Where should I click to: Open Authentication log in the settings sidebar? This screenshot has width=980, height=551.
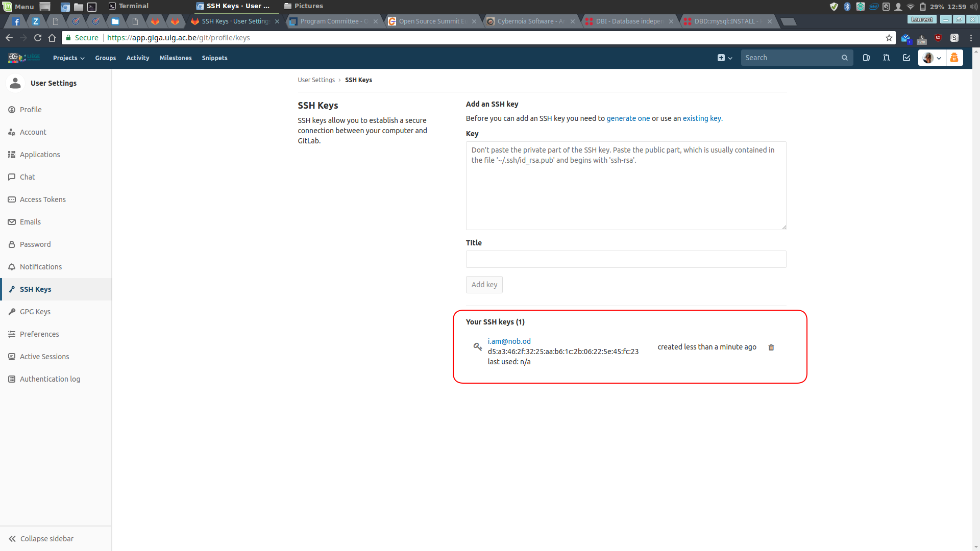pyautogui.click(x=56, y=379)
